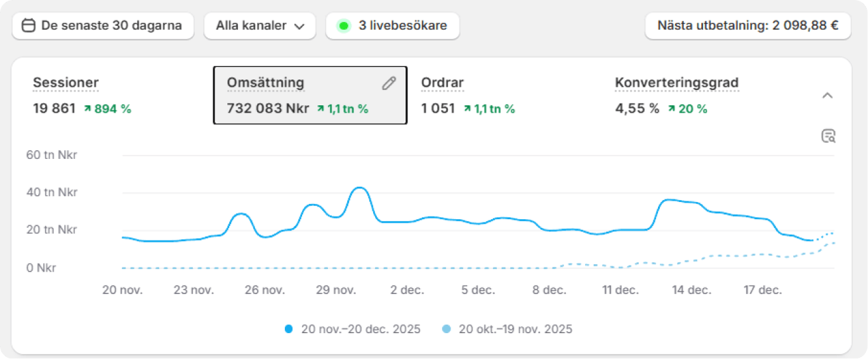
Task: Open the Alla kanaler dropdown
Action: tap(260, 26)
